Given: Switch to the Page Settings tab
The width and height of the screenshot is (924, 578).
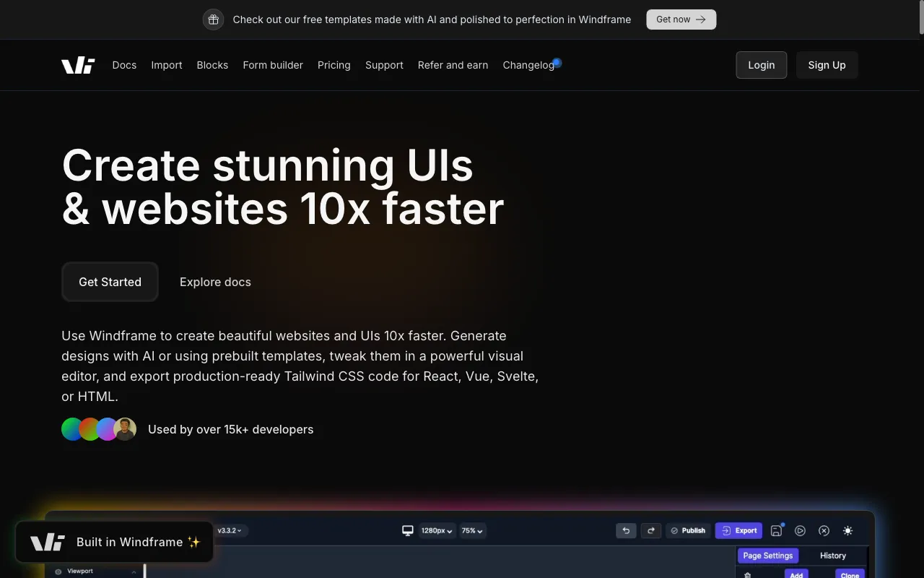Looking at the screenshot, I should click(x=768, y=556).
